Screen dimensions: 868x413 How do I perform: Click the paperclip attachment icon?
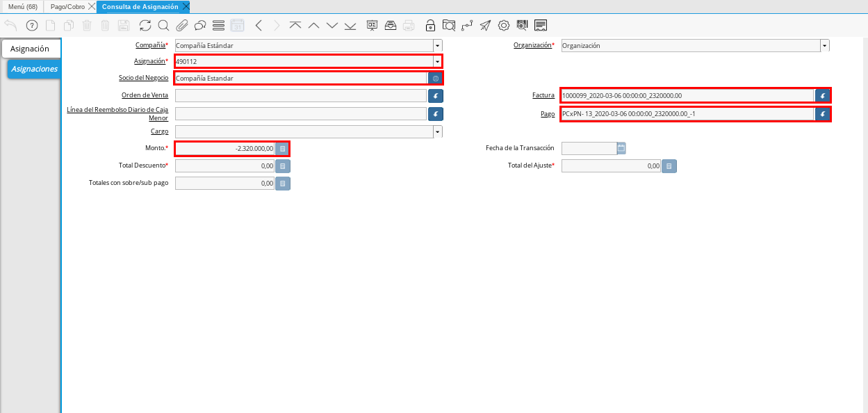click(x=182, y=26)
